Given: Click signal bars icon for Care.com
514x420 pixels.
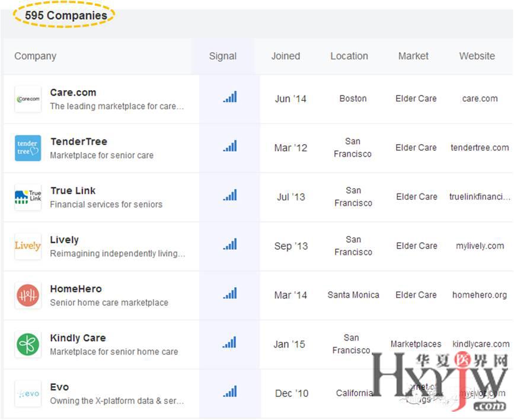Looking at the screenshot, I should [230, 97].
